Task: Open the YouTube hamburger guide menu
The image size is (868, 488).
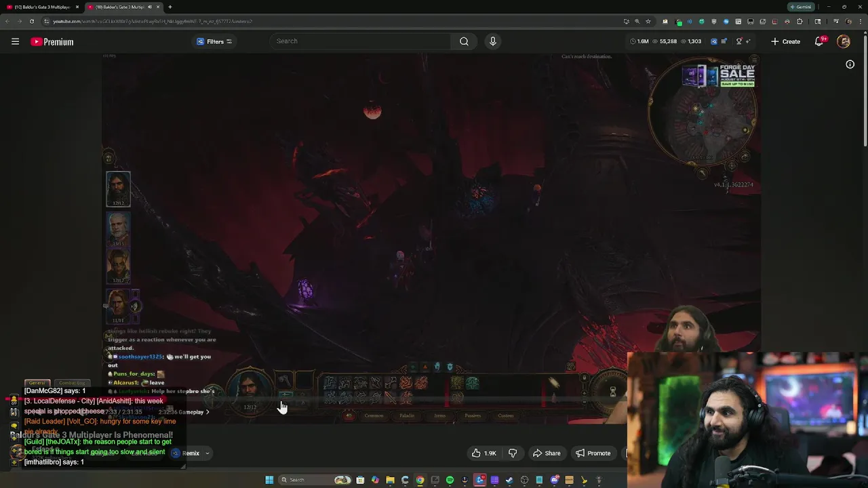Action: click(x=15, y=41)
